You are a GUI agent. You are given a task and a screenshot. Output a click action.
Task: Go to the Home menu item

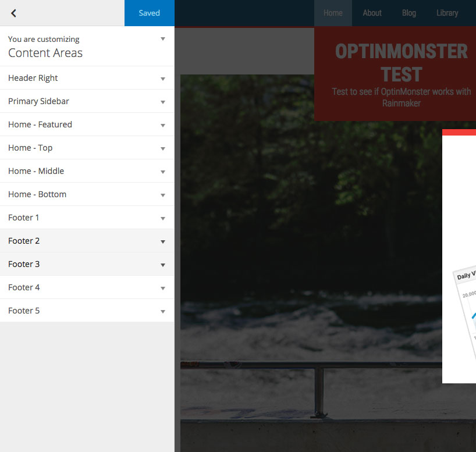coord(333,13)
